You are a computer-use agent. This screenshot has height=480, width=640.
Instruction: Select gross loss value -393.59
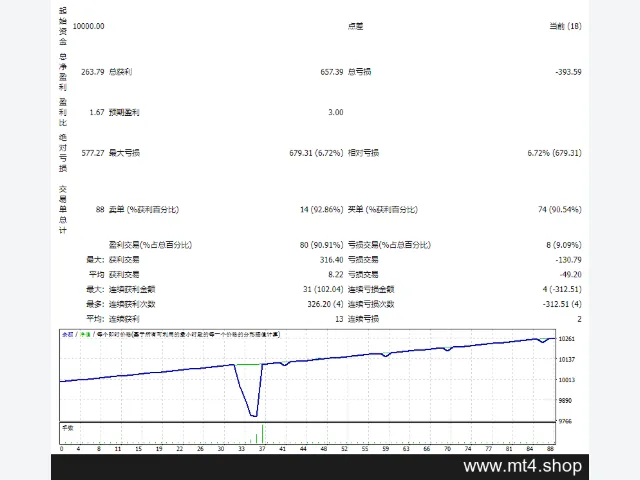tap(568, 72)
